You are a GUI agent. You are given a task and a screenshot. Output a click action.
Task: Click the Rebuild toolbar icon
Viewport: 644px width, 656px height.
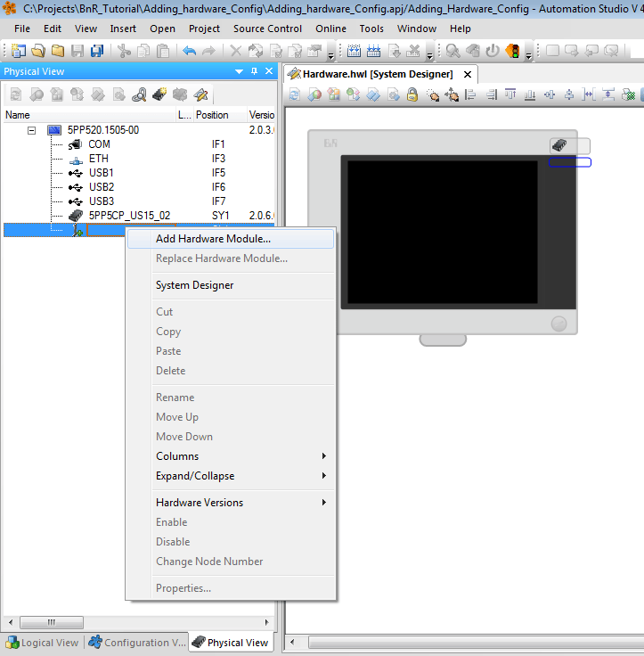coord(373,51)
